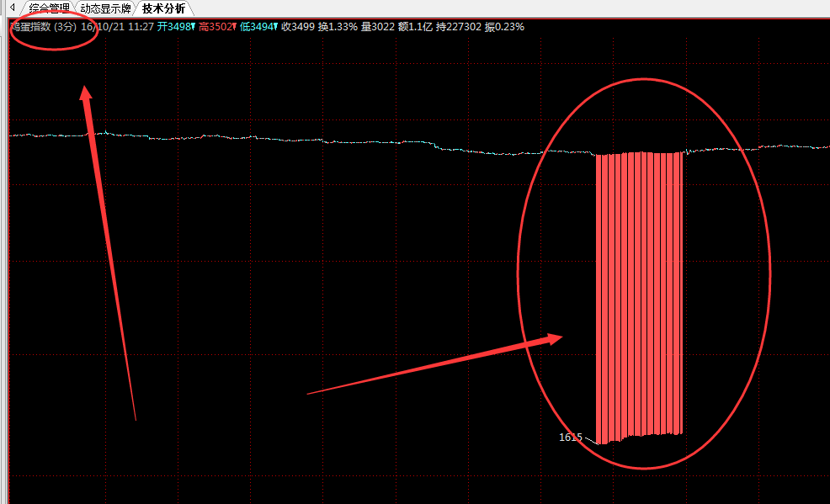
Task: Select the 持227302 open interest value
Action: click(459, 27)
